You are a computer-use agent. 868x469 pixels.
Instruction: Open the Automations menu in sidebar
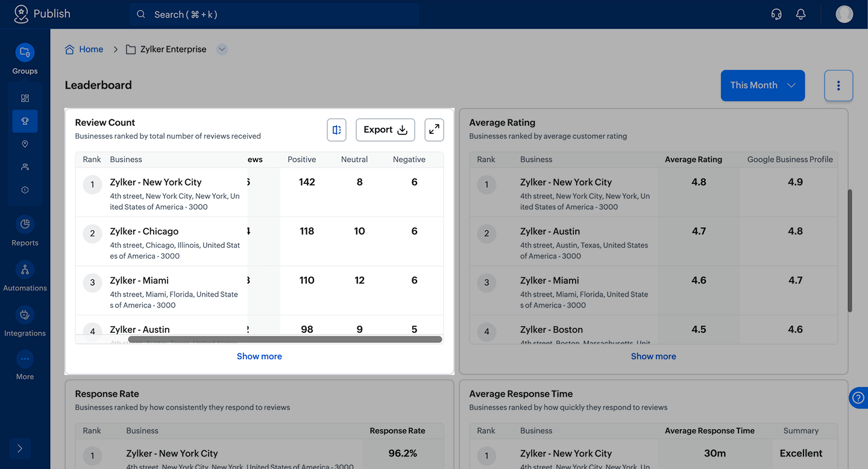pos(25,276)
